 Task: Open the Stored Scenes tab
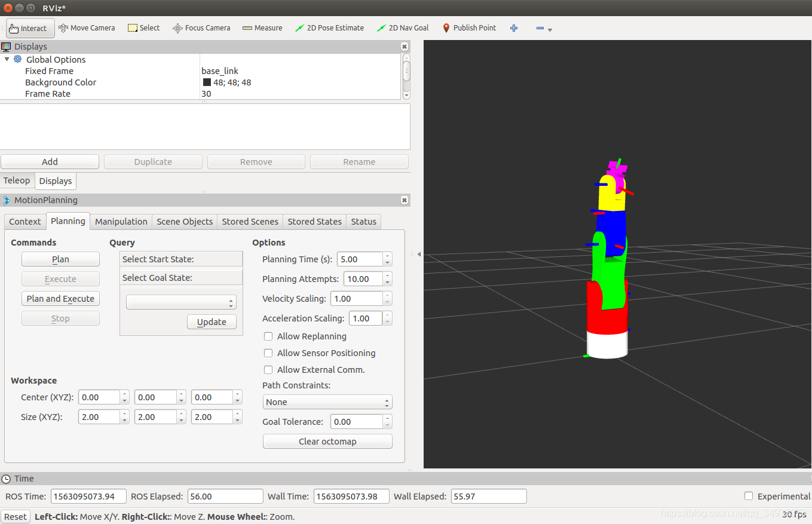coord(250,222)
